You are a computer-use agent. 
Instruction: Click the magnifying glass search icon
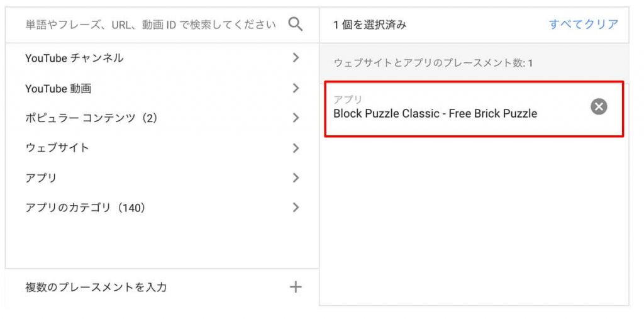pyautogui.click(x=296, y=25)
